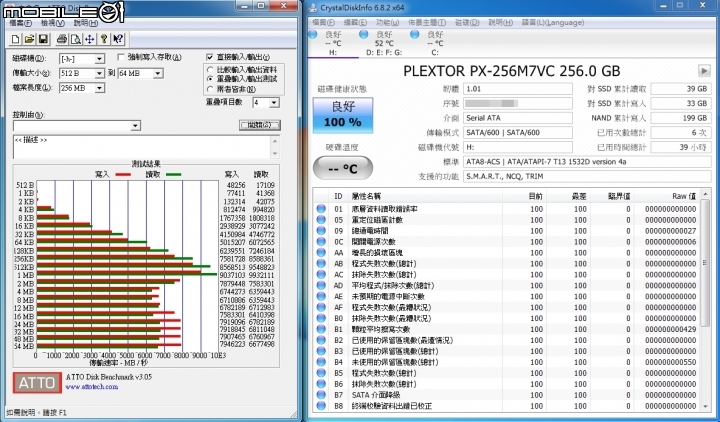Viewport: 720px width, 422px height.
Task: Click the Open folder icon in ATTO toolbar
Action: [29, 39]
